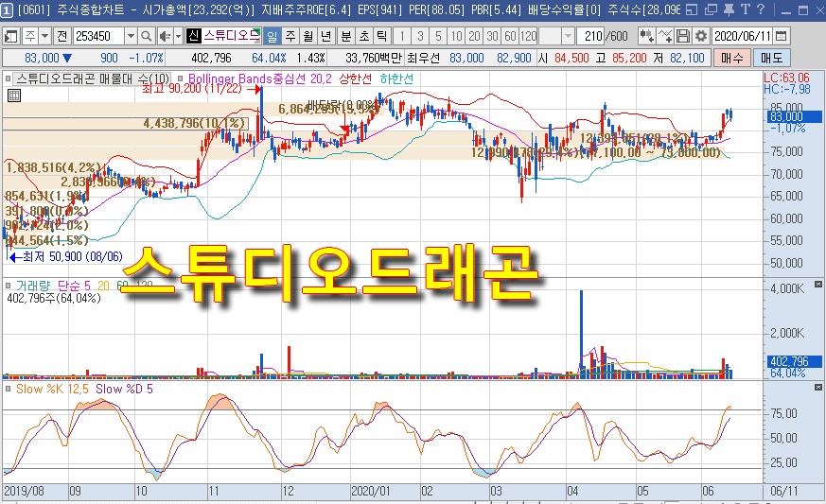
Task: Select weekly period 주 button next to 일
Action: tap(290, 36)
